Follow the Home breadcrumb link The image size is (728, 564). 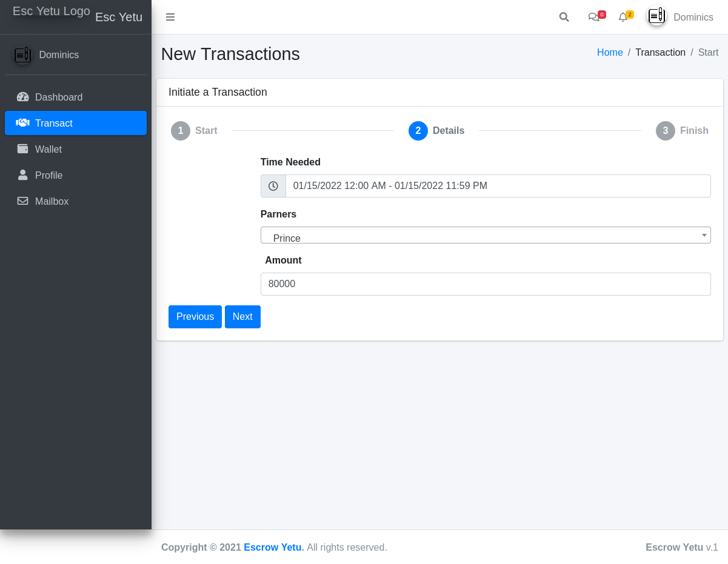click(610, 53)
